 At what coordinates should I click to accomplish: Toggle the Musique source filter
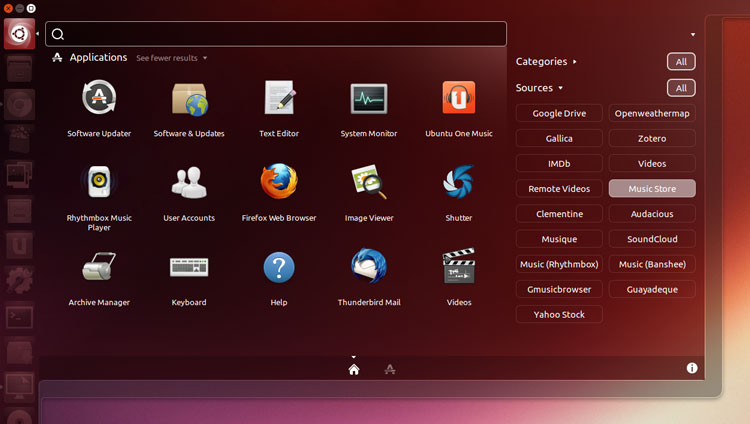pyautogui.click(x=559, y=239)
